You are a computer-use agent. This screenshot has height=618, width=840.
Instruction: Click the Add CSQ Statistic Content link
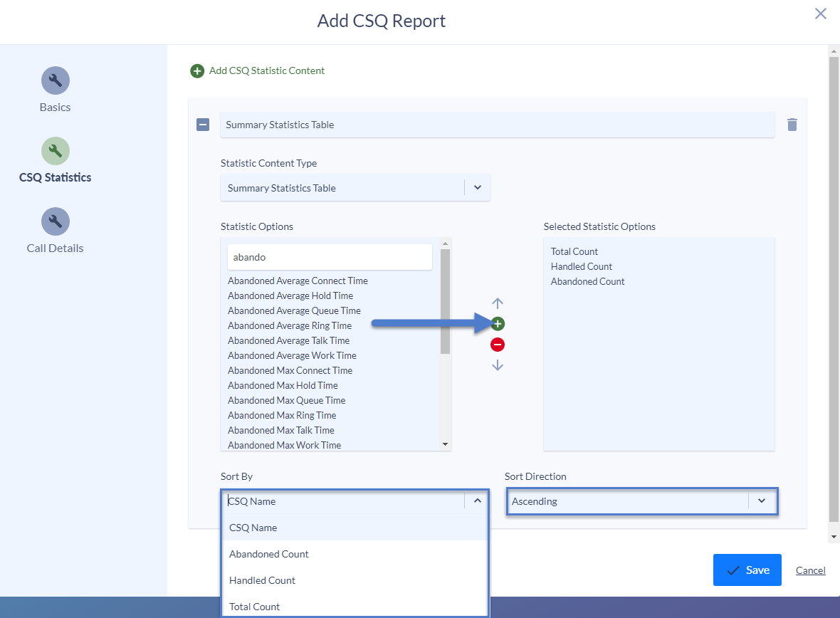tap(267, 70)
